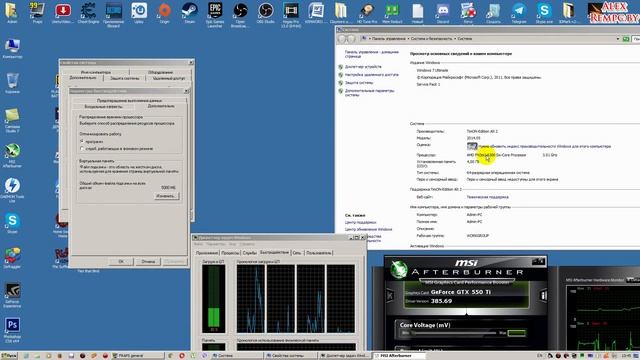This screenshot has height=360, width=640.
Task: Open the OBS Studio desktop shortcut
Action: point(266,12)
